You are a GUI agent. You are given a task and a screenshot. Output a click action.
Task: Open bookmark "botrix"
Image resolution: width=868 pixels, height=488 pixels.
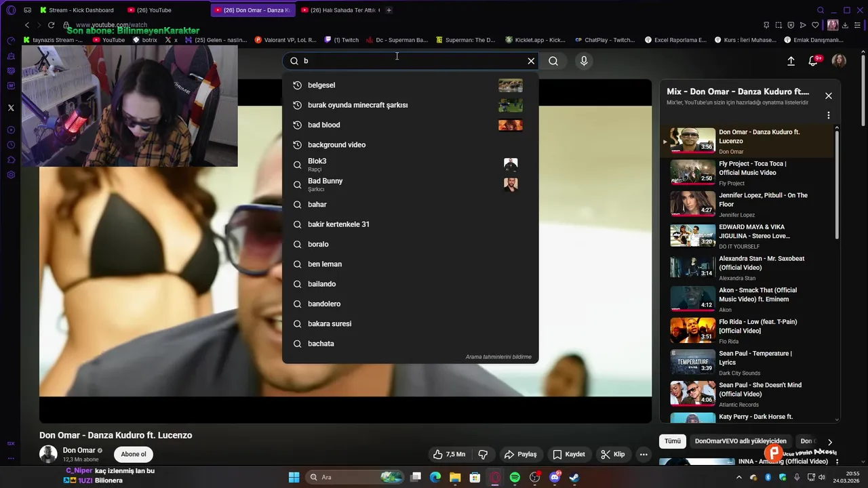click(145, 40)
